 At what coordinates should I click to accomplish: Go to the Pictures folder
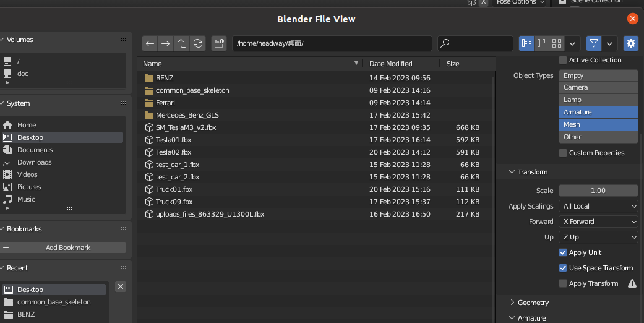(62, 187)
